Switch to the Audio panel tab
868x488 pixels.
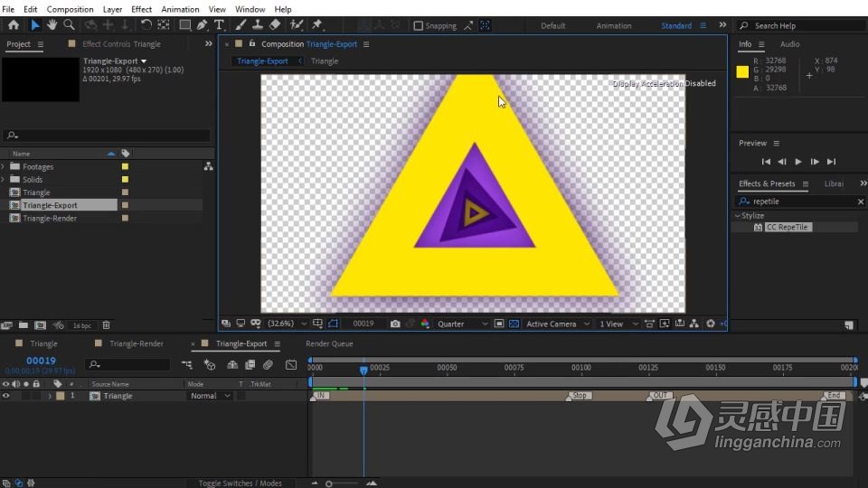click(789, 44)
